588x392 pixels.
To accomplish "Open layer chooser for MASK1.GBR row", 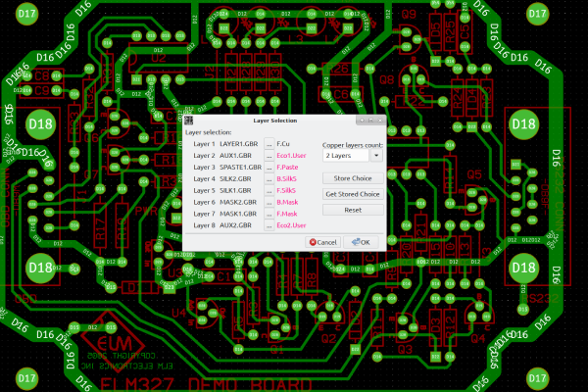I will coord(269,214).
